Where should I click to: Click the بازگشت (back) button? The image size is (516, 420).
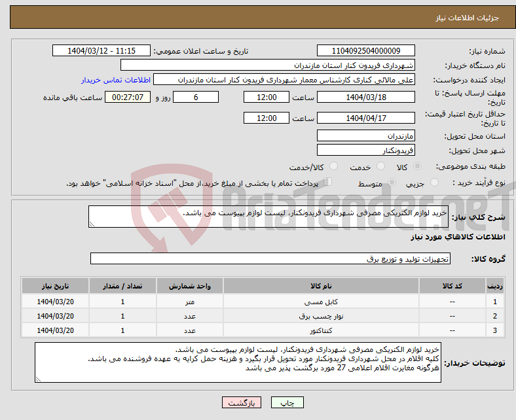(x=242, y=402)
